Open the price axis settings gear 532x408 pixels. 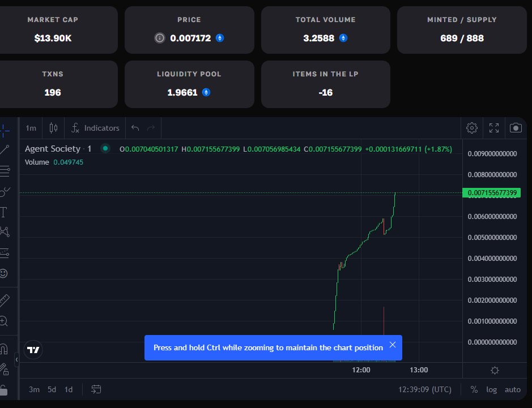pos(495,370)
